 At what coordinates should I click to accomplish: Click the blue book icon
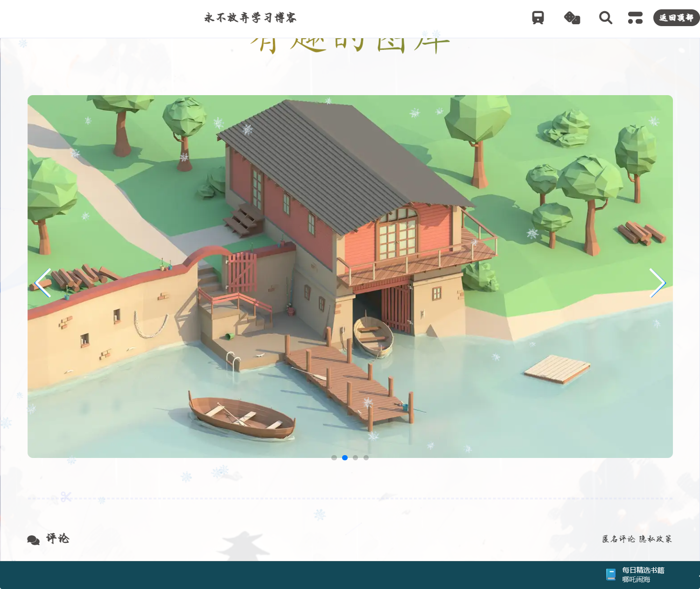click(611, 574)
